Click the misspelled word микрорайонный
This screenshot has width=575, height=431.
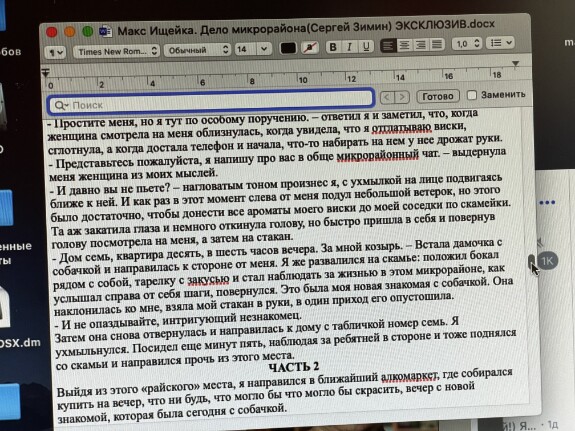378,156
